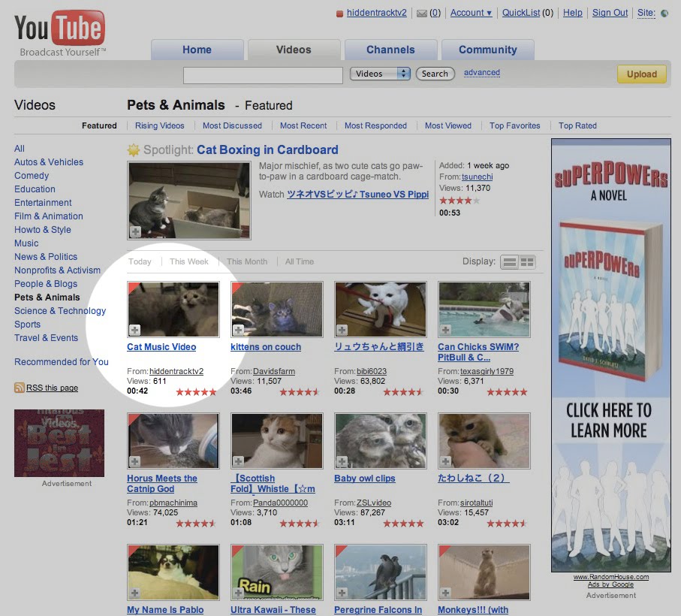This screenshot has height=616, width=681.
Task: Add Can Chicks SWIM video to QuickList
Action: 445,330
